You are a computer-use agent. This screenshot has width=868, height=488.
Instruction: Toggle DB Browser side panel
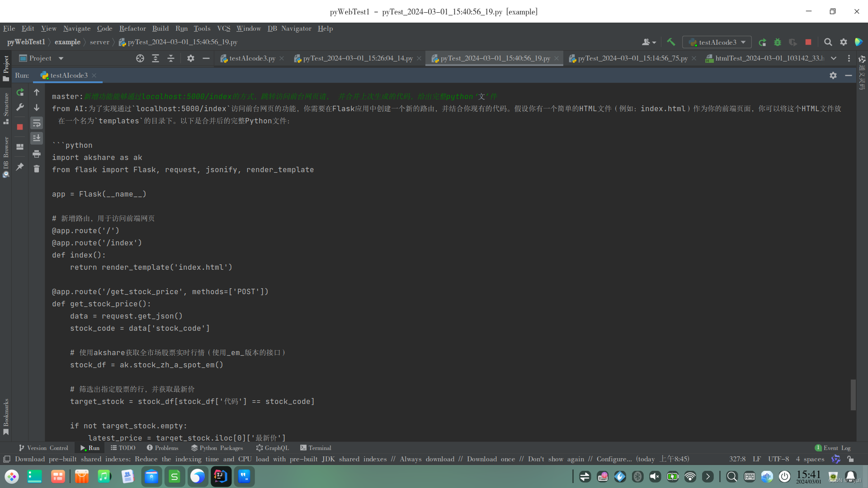(6, 157)
